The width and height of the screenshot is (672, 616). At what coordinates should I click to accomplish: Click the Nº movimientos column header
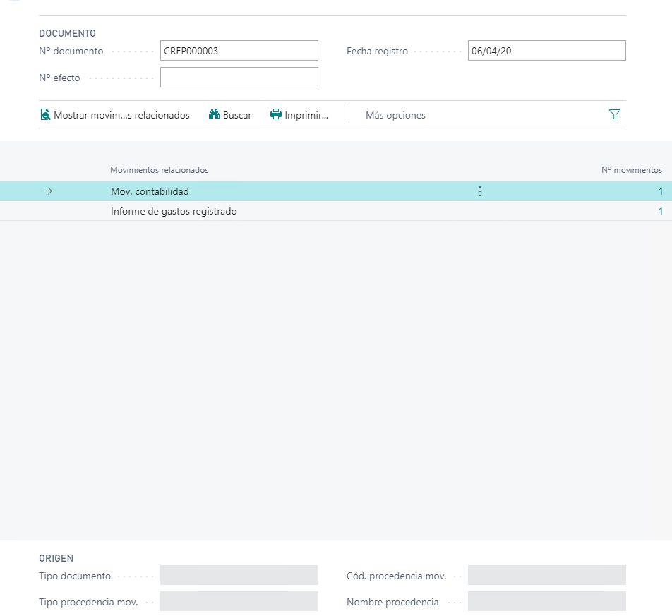coord(631,169)
